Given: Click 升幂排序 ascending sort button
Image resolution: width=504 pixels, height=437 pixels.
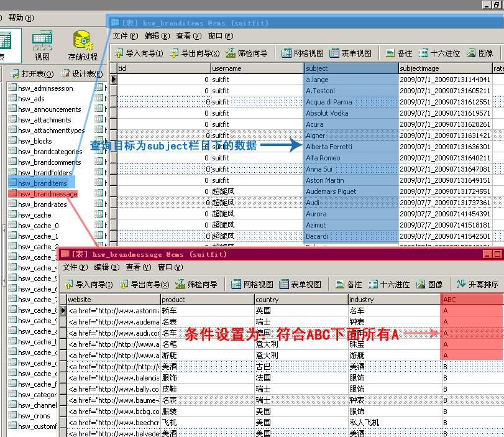Looking at the screenshot, I should pyautogui.click(x=478, y=284).
